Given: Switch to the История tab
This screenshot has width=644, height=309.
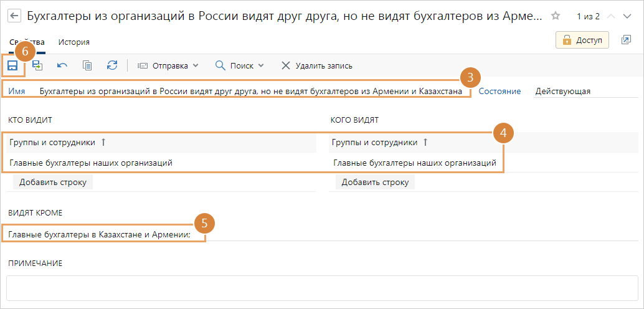Looking at the screenshot, I should tap(73, 42).
